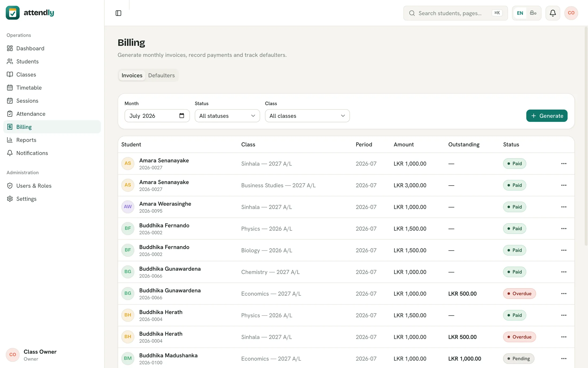Open row actions for Buddhika Gunawardena Economics invoice
This screenshot has height=368, width=588.
point(564,294)
